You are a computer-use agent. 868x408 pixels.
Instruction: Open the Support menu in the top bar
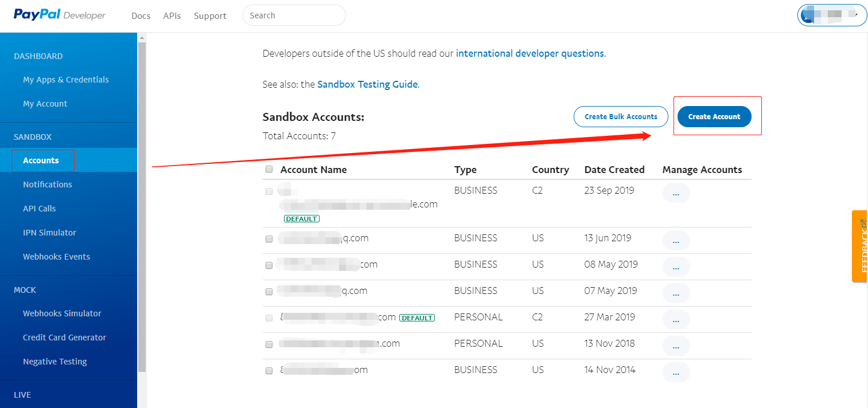point(210,16)
